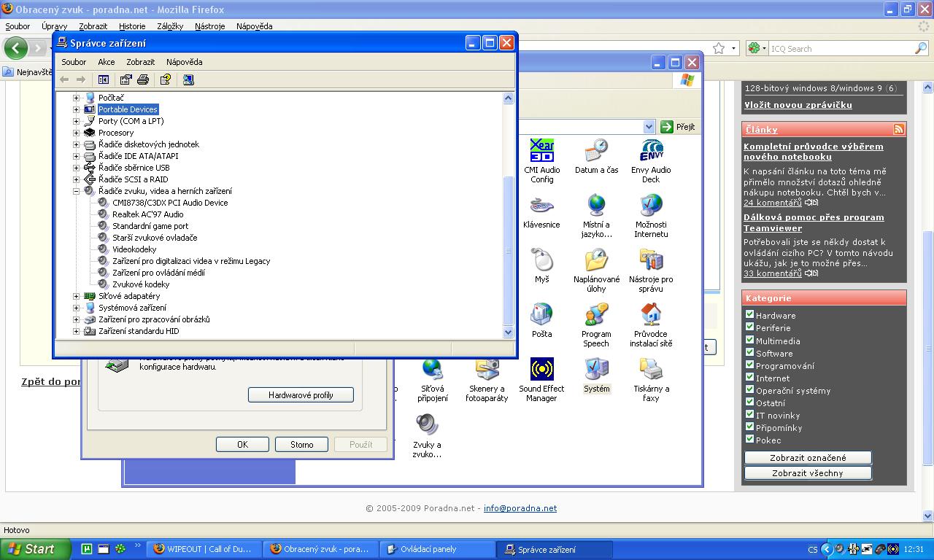This screenshot has height=560, width=934.
Task: Open the Envy Audio Deck icon
Action: coord(650,160)
